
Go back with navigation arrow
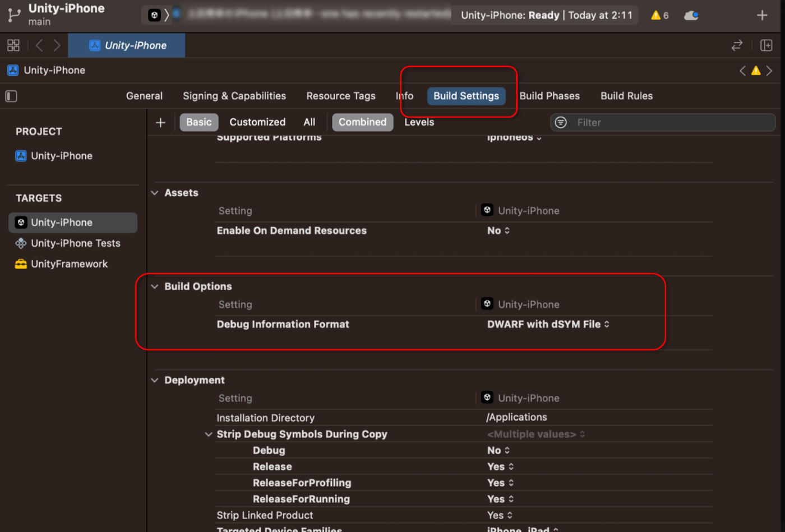39,45
